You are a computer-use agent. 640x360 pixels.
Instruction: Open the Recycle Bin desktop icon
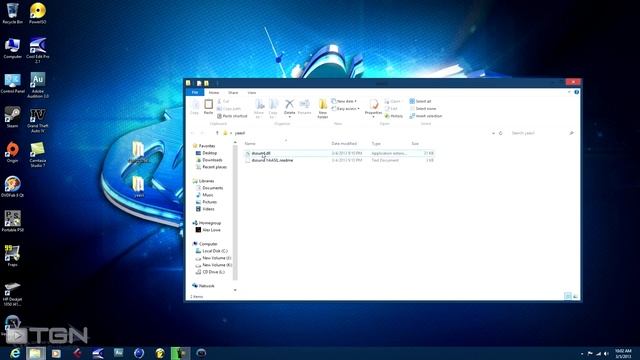click(x=12, y=13)
